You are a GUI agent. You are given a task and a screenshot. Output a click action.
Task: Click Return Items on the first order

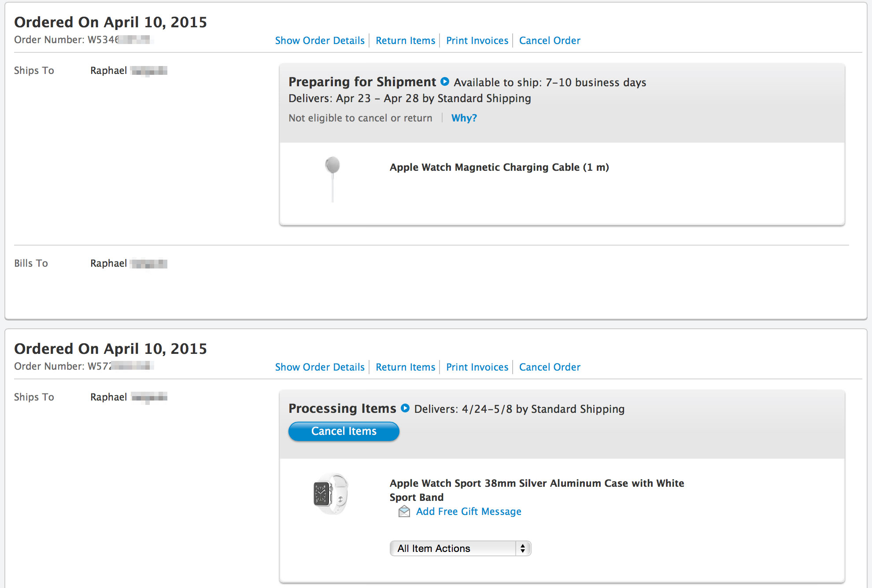(x=405, y=40)
